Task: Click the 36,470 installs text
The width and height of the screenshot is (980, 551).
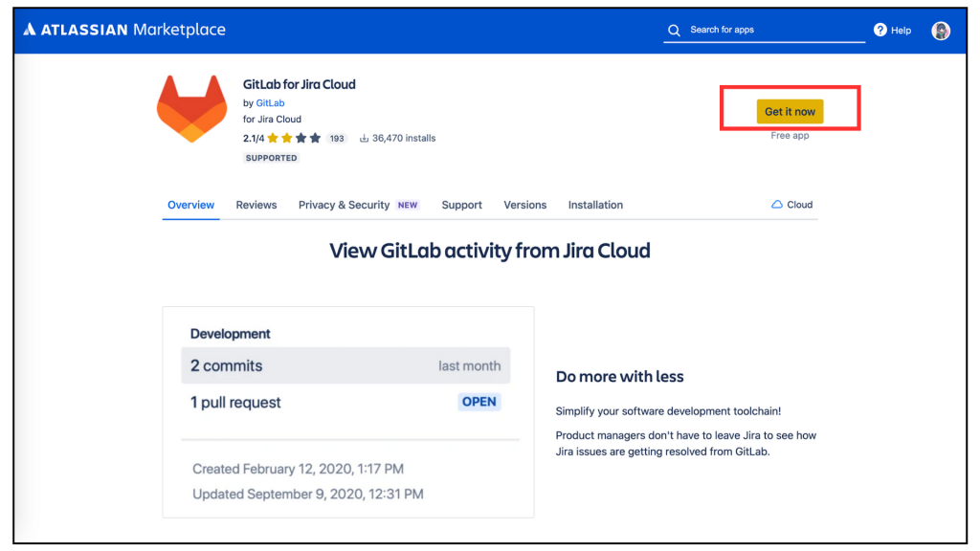Action: point(404,138)
